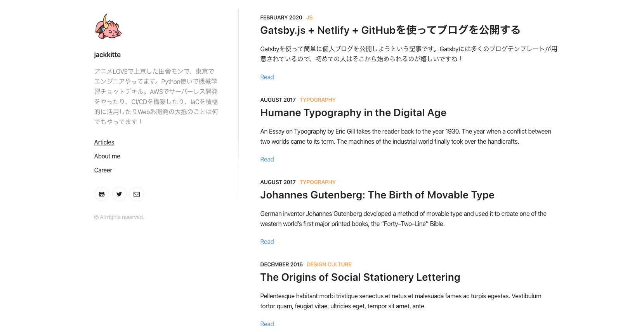The height and width of the screenshot is (332, 644).
Task: Click Read under the Gutenberg post
Action: click(x=267, y=242)
